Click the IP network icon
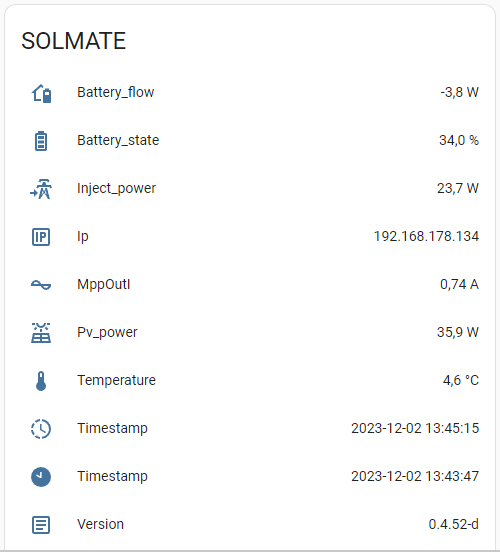500x552 pixels. pyautogui.click(x=41, y=237)
